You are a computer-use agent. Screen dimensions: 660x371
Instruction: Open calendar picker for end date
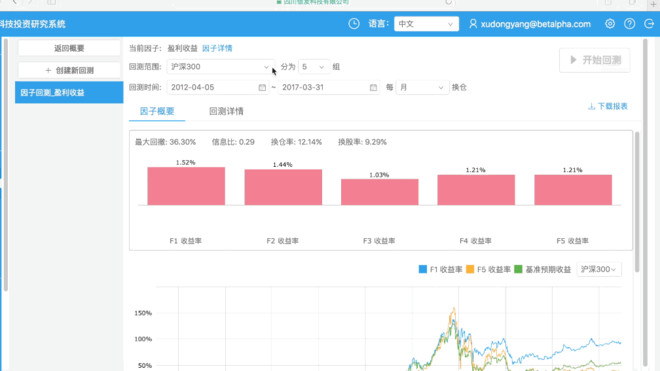(x=373, y=88)
